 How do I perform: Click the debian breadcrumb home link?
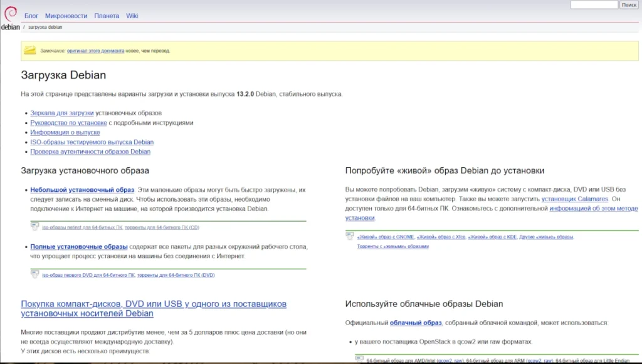tap(10, 27)
